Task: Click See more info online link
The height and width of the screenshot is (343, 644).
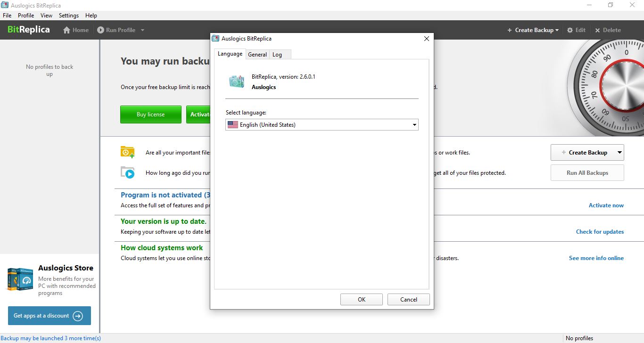Action: tap(596, 258)
